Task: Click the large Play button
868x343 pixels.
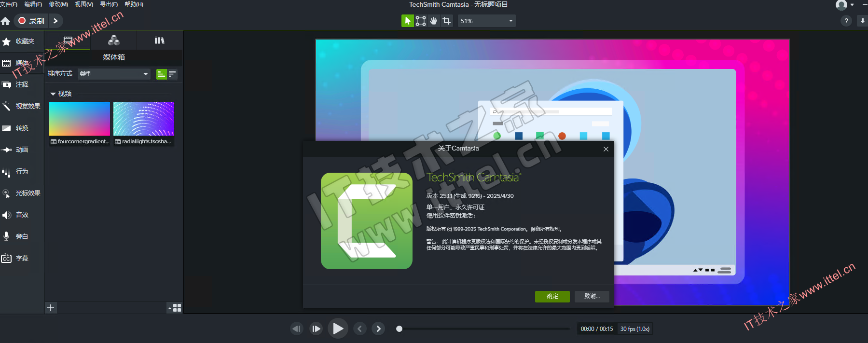Action: 338,329
